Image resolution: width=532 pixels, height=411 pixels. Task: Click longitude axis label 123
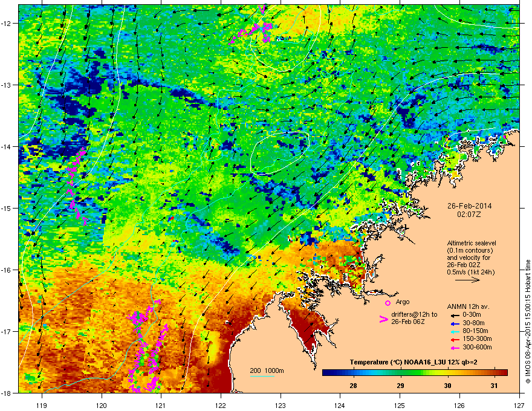click(281, 405)
